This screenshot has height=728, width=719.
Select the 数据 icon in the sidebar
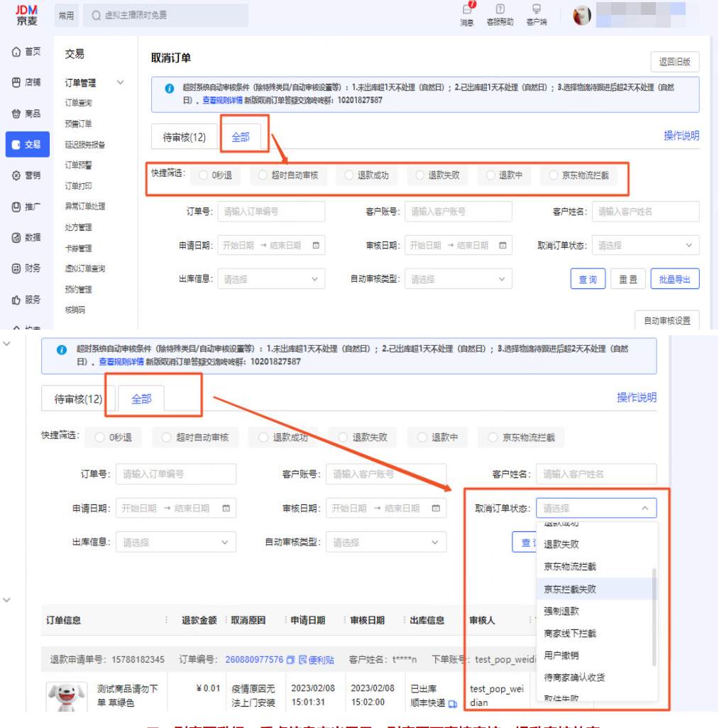pos(27,236)
